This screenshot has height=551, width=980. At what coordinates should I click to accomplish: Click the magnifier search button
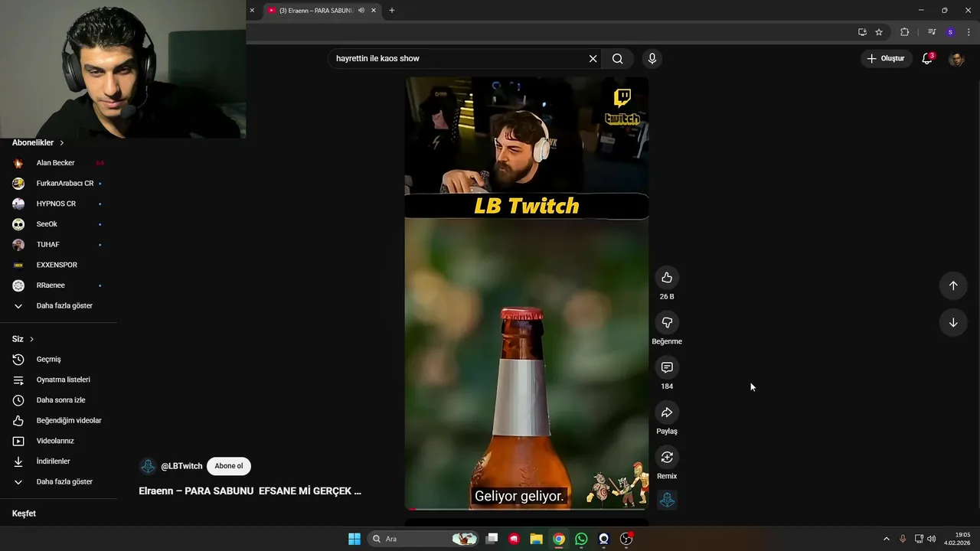click(617, 58)
